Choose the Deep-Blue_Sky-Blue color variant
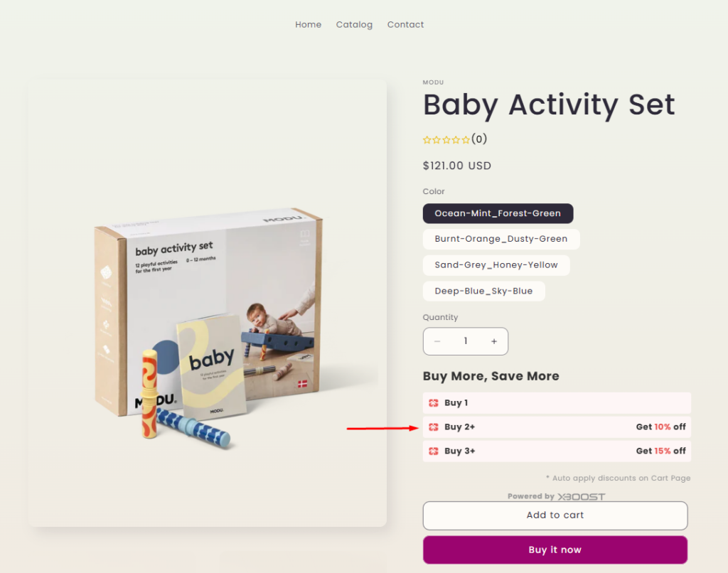Image resolution: width=728 pixels, height=573 pixels. [483, 291]
